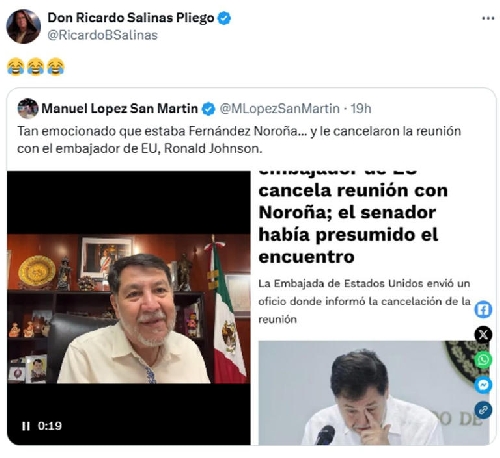Open the @MLopezSanMartin handle link
The height and width of the screenshot is (458, 500).
[279, 109]
